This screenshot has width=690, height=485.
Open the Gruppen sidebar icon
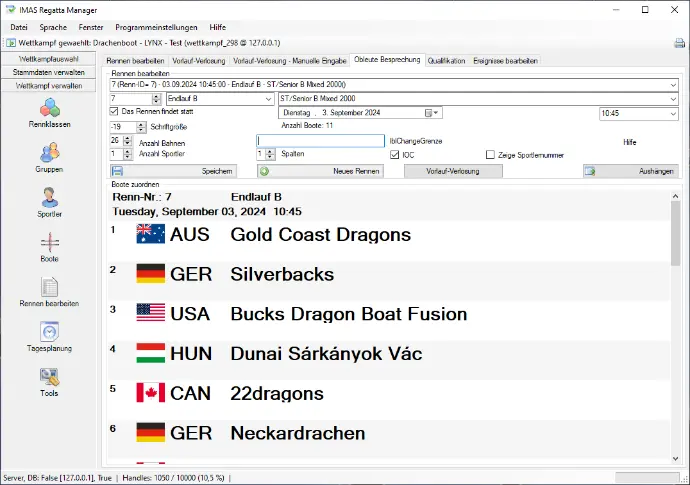coord(50,152)
